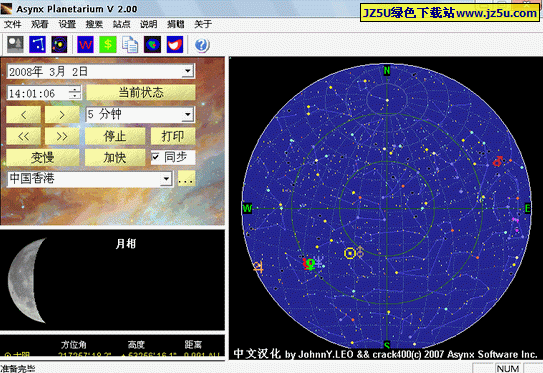Open the 捐赠 menu
This screenshot has height=373, width=543.
coord(176,24)
